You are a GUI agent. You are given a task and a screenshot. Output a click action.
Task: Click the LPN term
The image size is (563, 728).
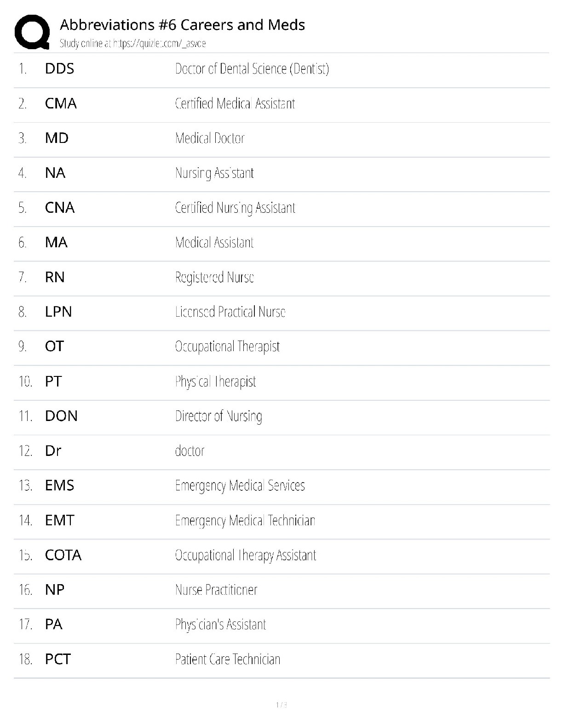click(x=58, y=312)
